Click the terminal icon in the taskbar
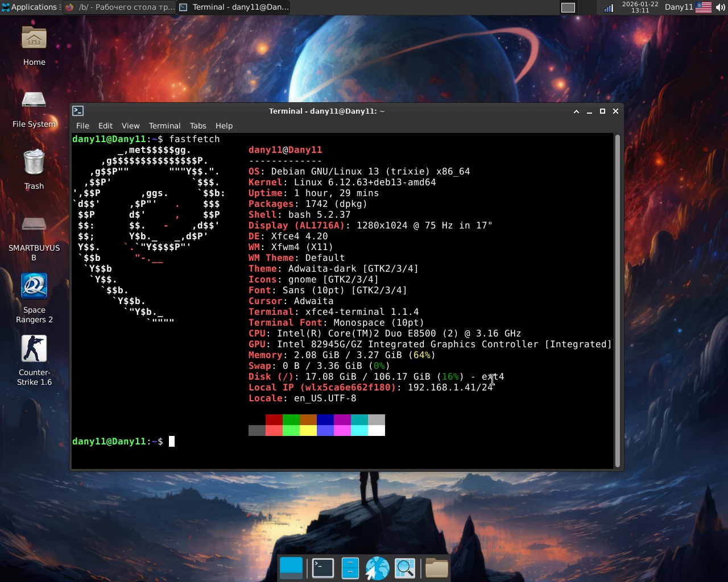Screen dimensions: 728x582 (x=183, y=7)
